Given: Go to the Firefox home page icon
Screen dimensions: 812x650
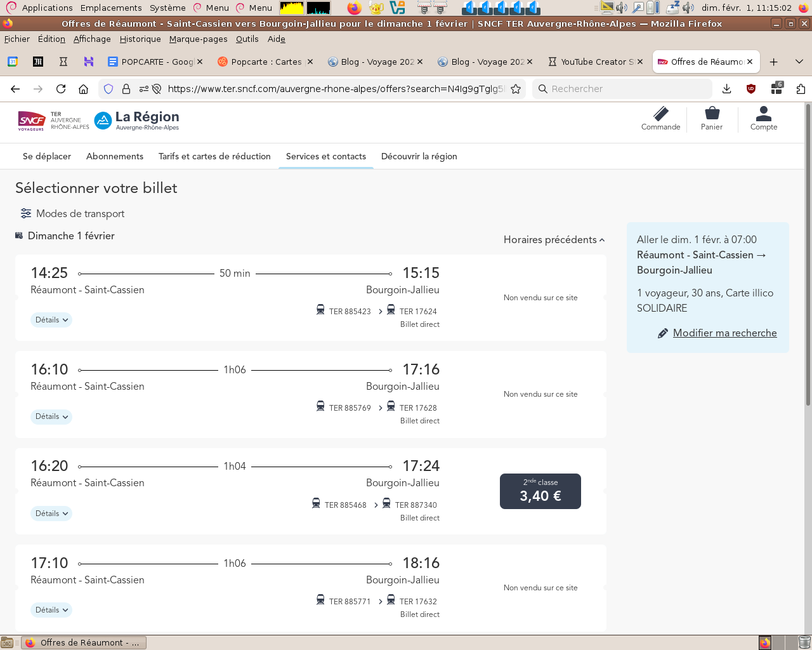Looking at the screenshot, I should point(83,89).
